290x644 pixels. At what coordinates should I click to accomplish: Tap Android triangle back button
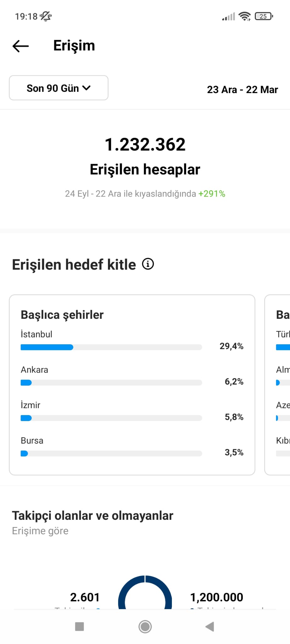click(210, 626)
